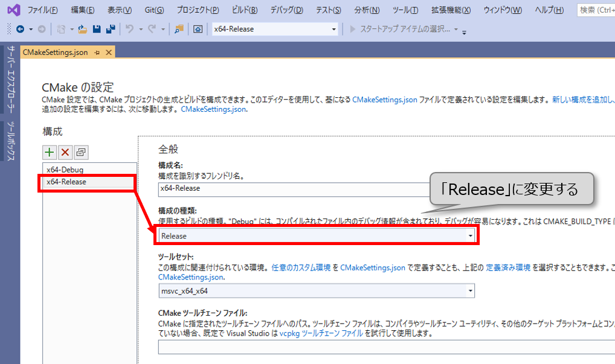615x364 pixels.
Task: Click the CMakeSettings.json link in toolset description
Action: tap(373, 267)
